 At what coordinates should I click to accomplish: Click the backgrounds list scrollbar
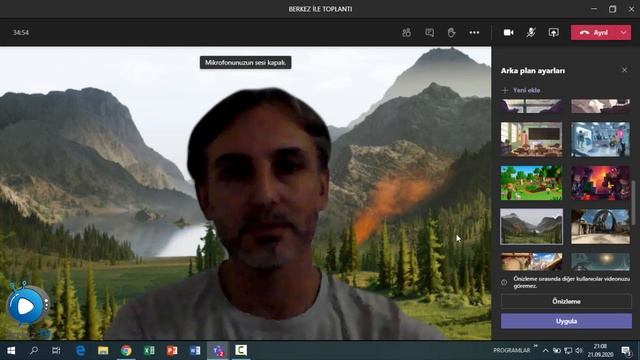tap(633, 203)
